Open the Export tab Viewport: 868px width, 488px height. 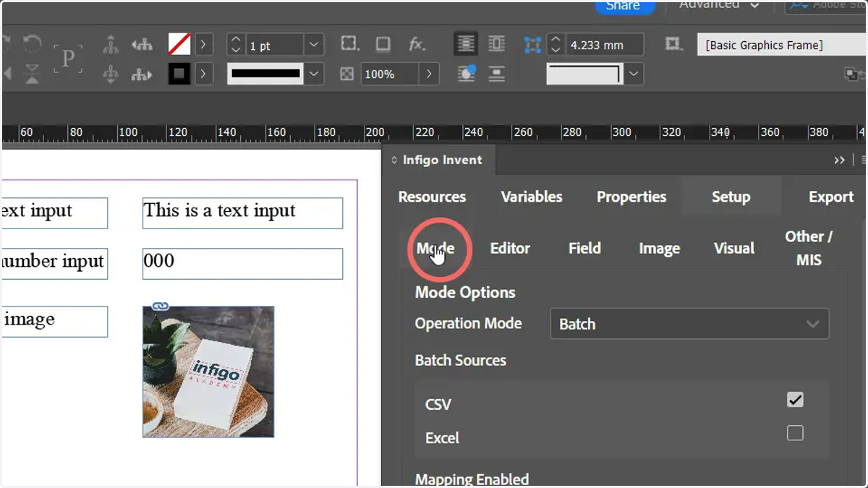(831, 197)
